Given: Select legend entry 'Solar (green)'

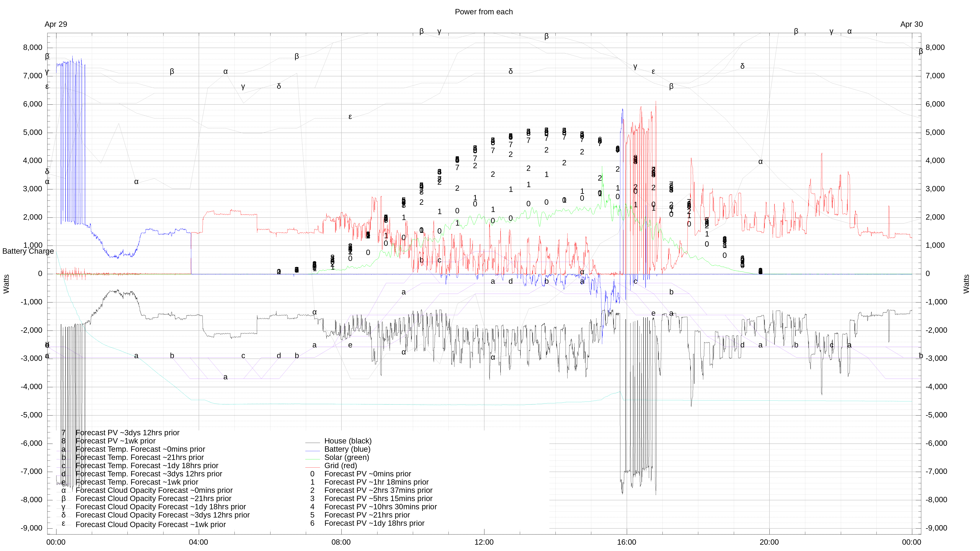Looking at the screenshot, I should click(347, 457).
